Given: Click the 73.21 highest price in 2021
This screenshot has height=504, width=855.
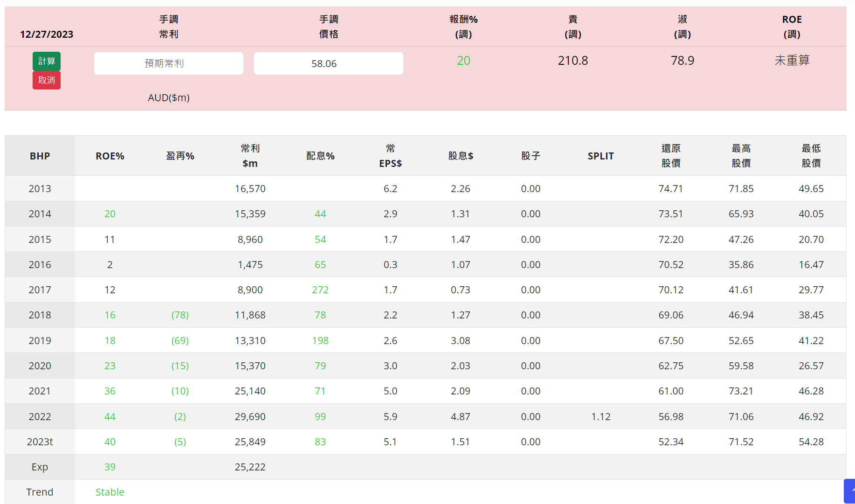Looking at the screenshot, I should pyautogui.click(x=741, y=391).
